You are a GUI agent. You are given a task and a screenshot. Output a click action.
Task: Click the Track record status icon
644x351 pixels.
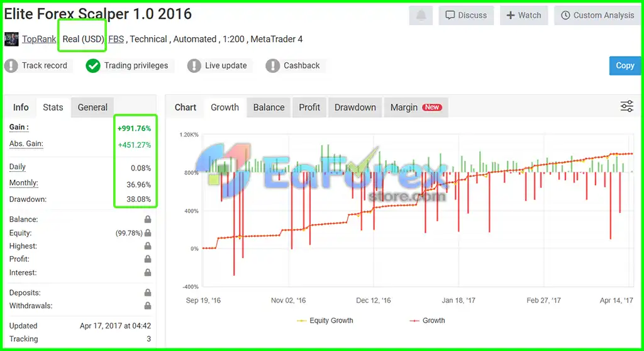pyautogui.click(x=11, y=66)
